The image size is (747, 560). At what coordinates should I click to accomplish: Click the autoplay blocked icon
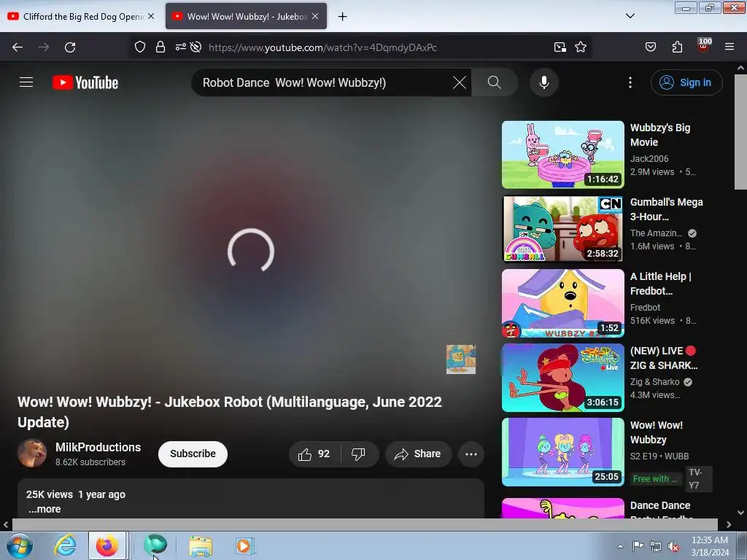point(196,47)
